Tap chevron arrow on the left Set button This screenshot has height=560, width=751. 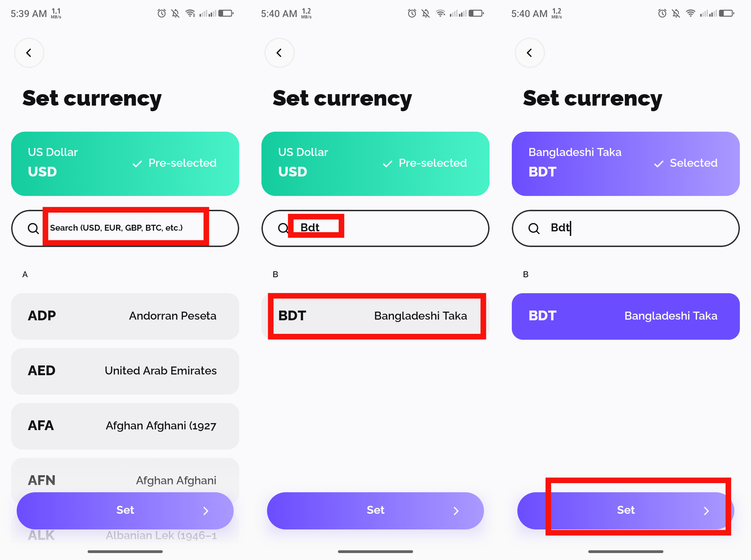click(x=206, y=511)
